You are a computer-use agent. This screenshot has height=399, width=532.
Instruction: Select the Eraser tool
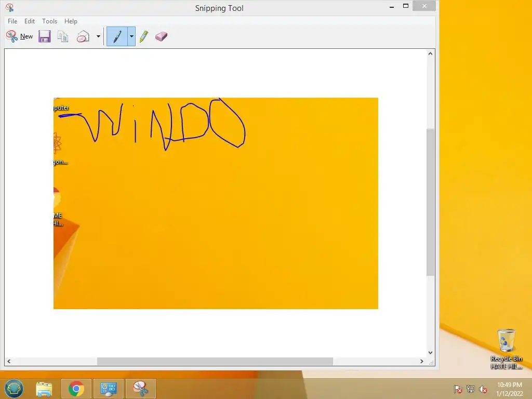pos(161,36)
